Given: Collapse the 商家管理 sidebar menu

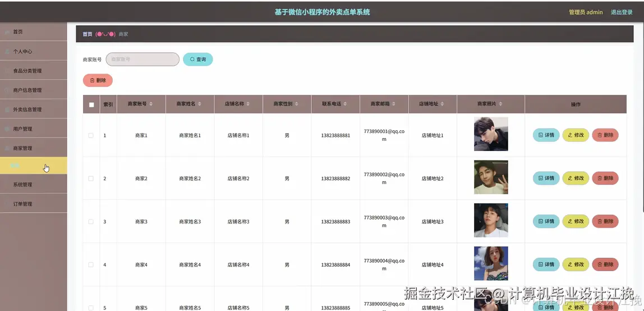Looking at the screenshot, I should coord(33,148).
